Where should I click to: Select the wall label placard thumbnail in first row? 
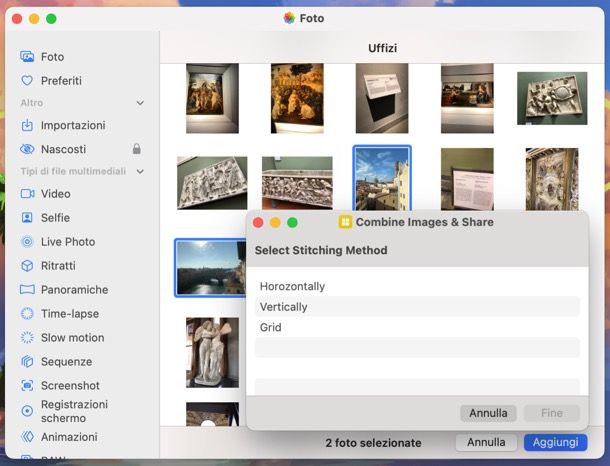382,98
